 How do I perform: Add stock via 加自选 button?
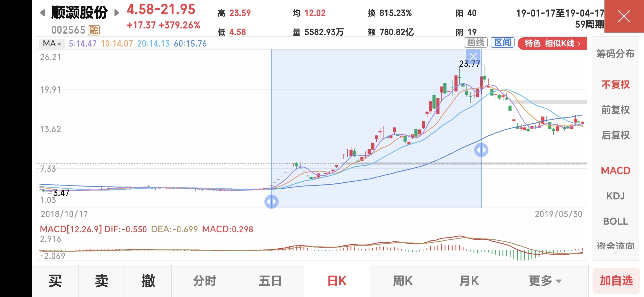[616, 281]
